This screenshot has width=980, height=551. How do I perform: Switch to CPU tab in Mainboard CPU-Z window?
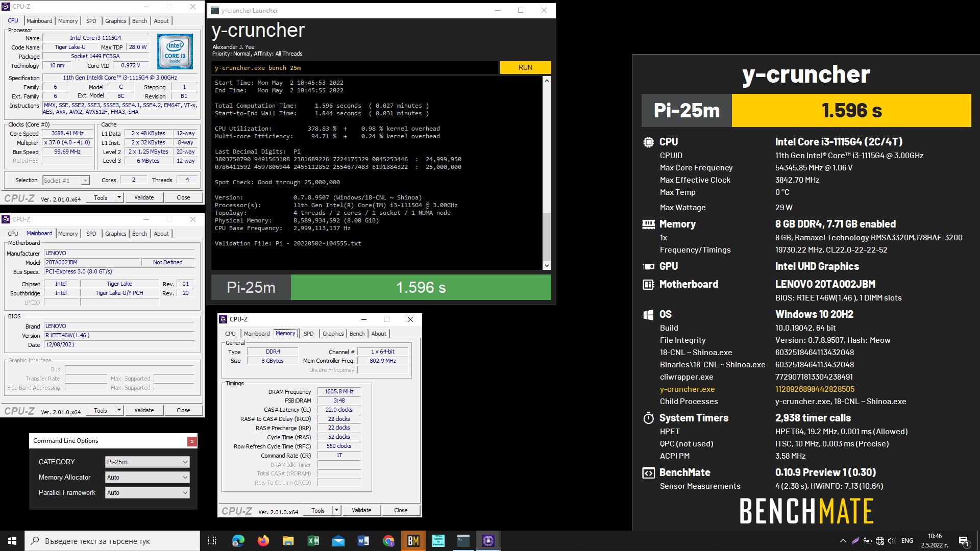(13, 234)
